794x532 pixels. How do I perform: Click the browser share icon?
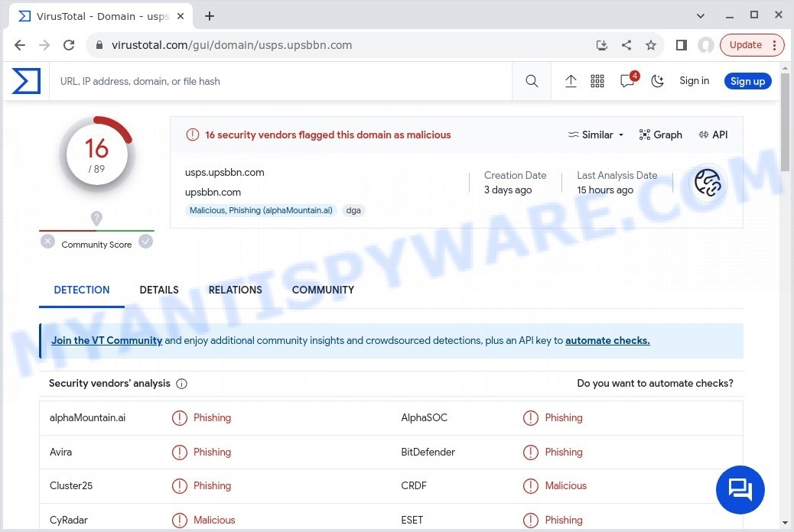(626, 45)
